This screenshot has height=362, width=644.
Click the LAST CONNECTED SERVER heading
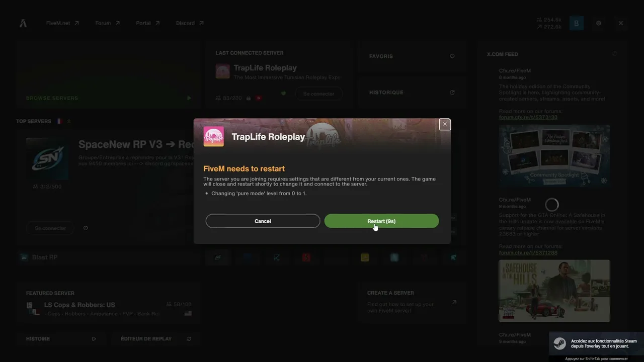click(250, 53)
